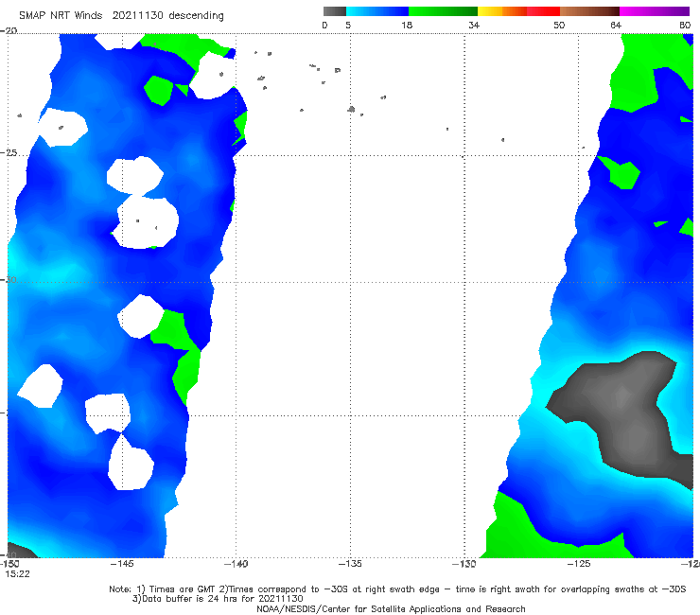This screenshot has width=700, height=615.
Task: Click the yellow-orange segment of the color bar
Action: click(502, 11)
